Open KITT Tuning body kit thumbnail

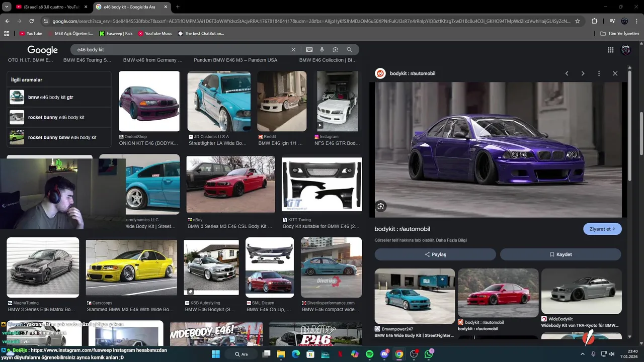(321, 185)
